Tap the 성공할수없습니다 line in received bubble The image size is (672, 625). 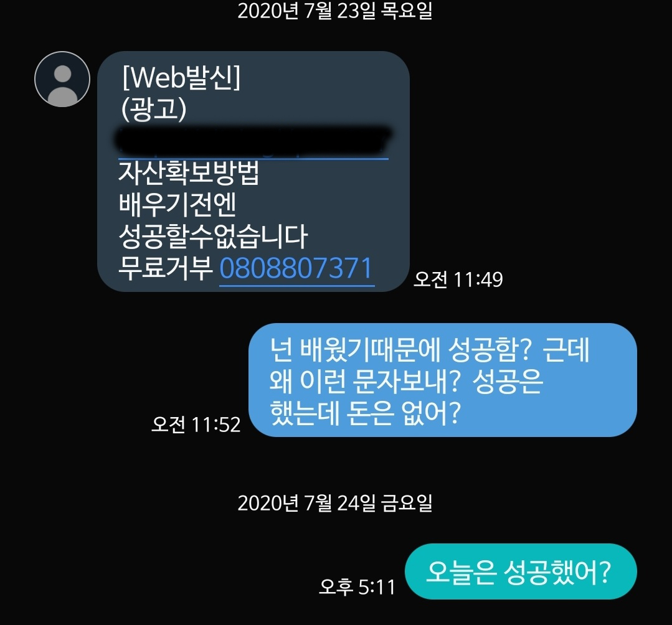(213, 237)
